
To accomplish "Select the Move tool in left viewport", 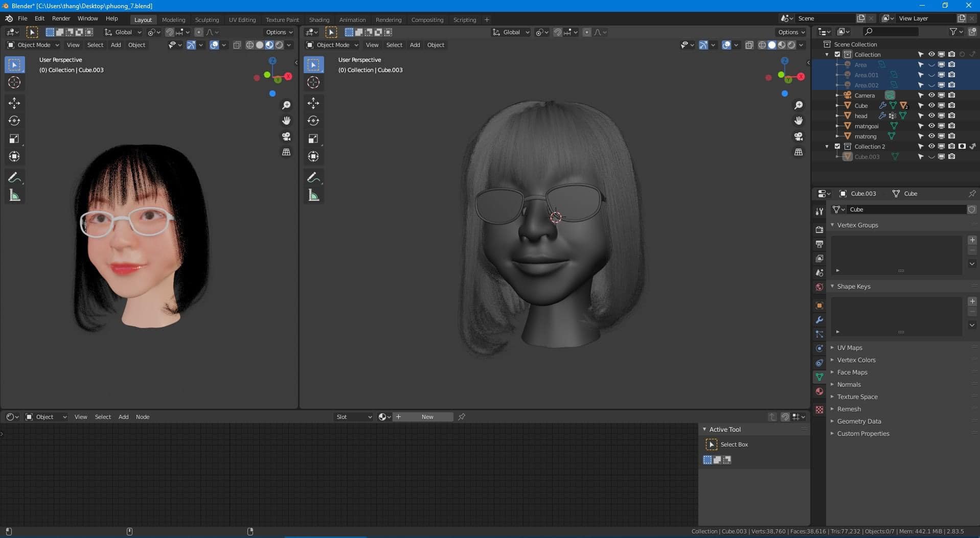I will coord(14,103).
